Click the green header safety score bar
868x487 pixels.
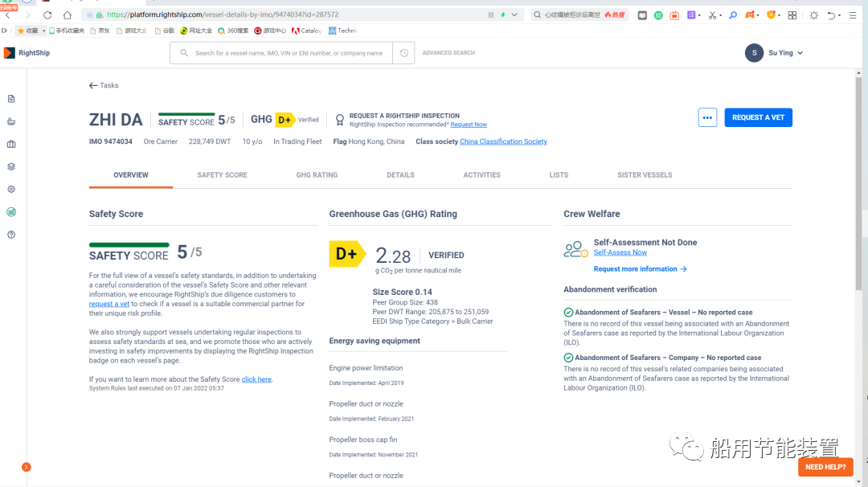(x=186, y=114)
